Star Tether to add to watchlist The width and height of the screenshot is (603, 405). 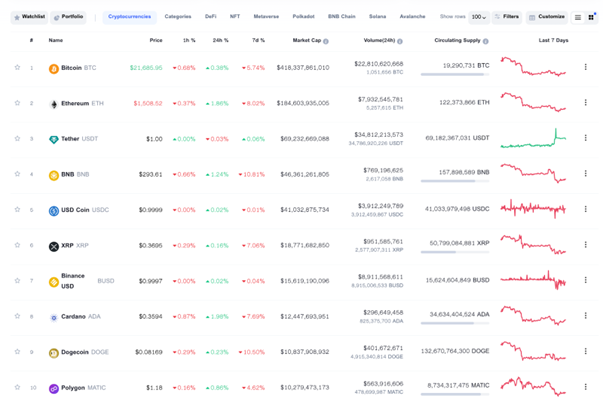pyautogui.click(x=17, y=138)
